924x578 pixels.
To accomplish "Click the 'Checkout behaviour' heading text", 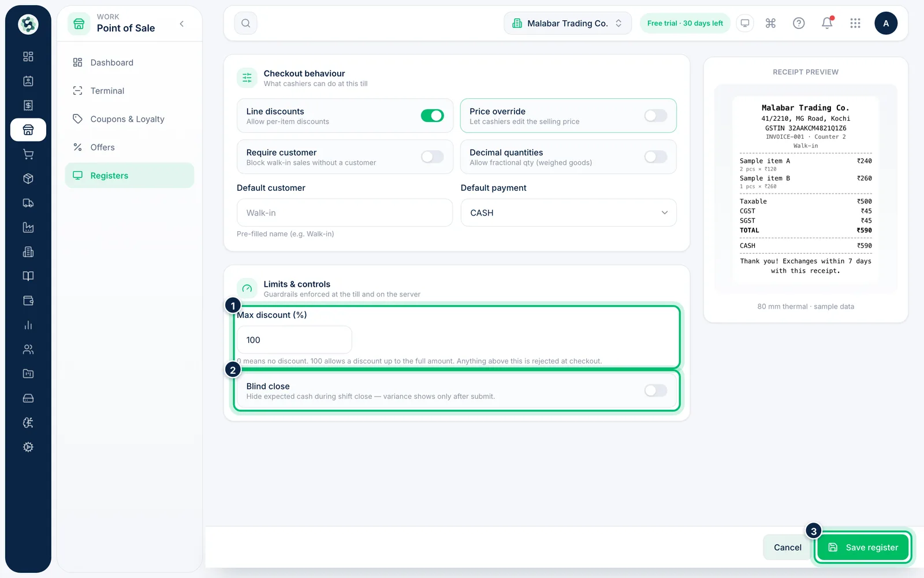I will click(304, 73).
